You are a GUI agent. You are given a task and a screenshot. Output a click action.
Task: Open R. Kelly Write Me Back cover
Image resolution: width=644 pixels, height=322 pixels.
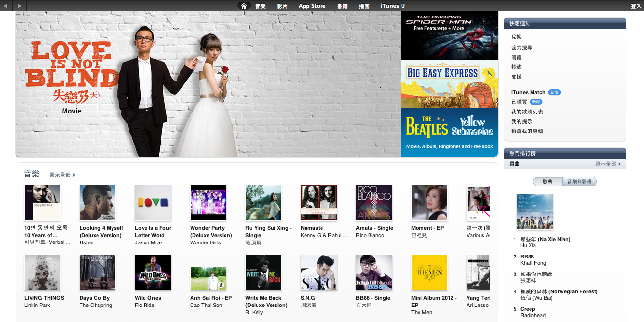point(263,273)
